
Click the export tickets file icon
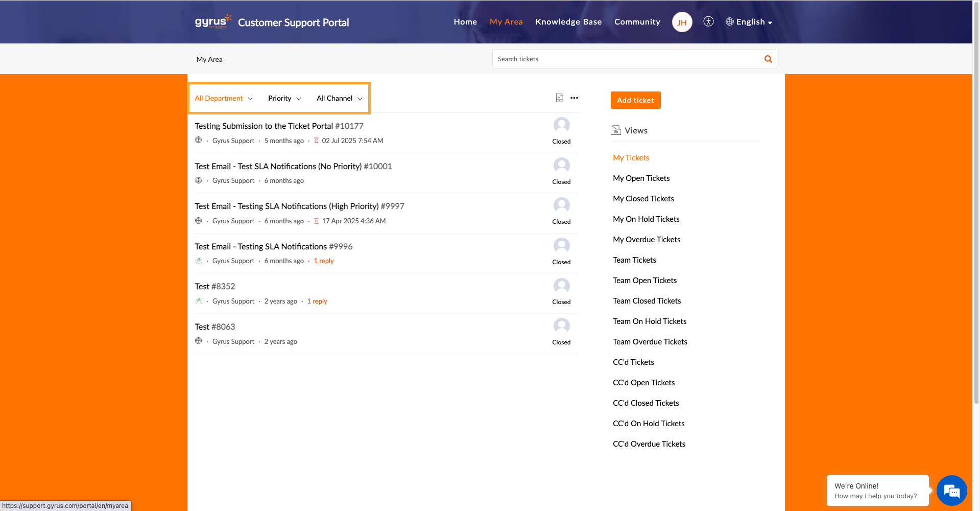(559, 98)
